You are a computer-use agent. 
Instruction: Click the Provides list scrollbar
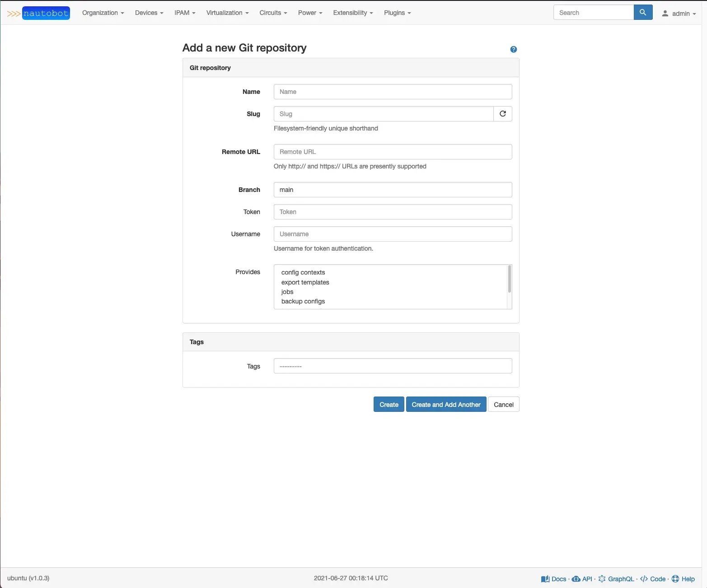(x=510, y=280)
